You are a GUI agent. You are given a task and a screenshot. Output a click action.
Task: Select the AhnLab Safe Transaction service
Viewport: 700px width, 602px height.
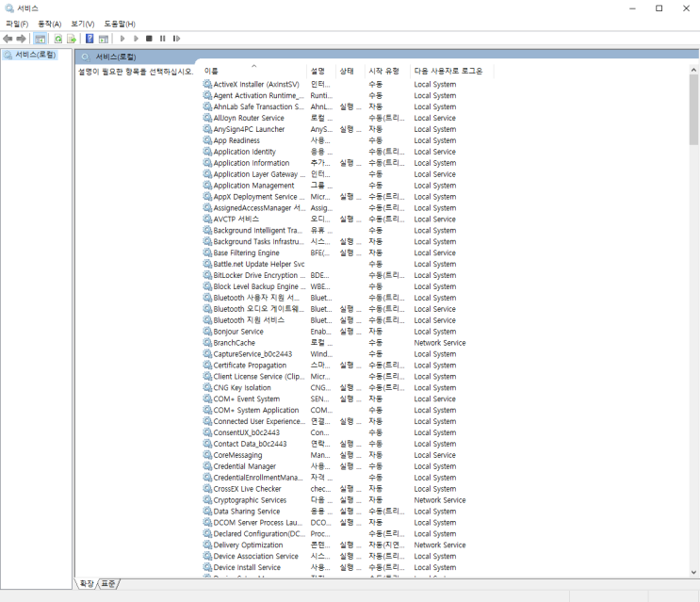[x=348, y=106]
